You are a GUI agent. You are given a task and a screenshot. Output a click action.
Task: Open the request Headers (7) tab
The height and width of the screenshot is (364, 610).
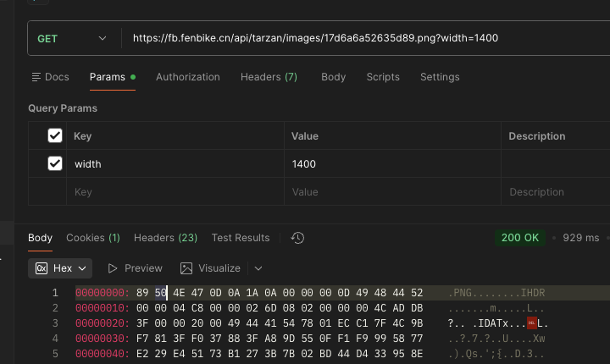(269, 77)
